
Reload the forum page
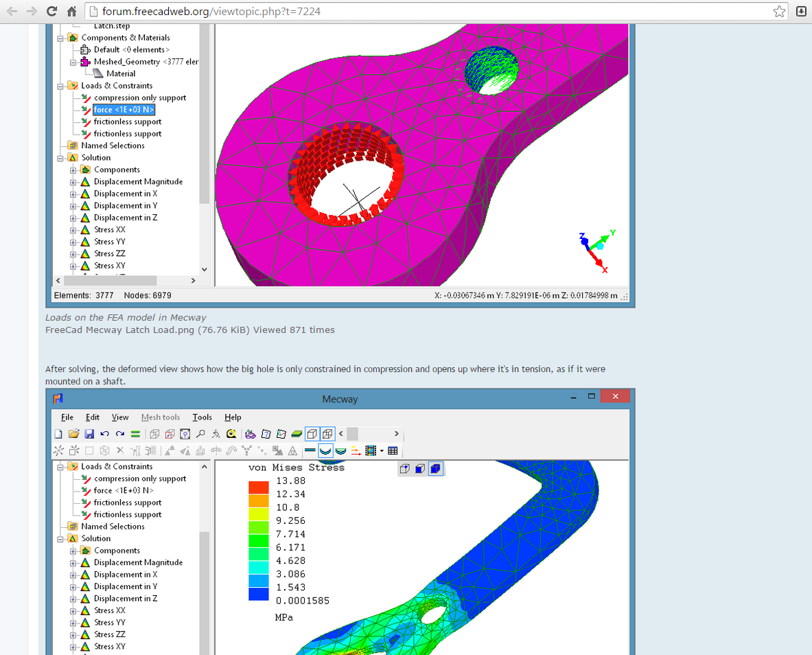pos(51,12)
